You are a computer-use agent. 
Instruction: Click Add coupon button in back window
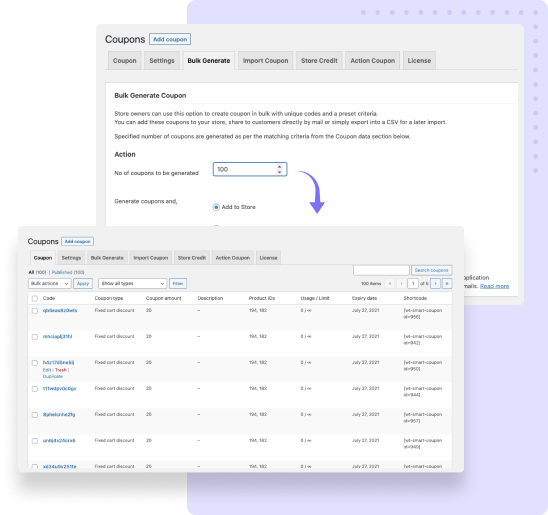[170, 39]
